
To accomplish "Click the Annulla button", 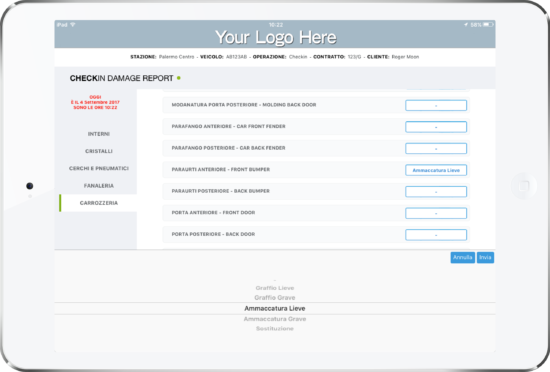I will click(463, 257).
